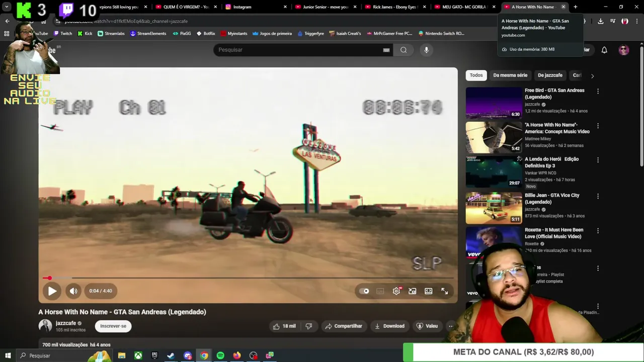
Task: Show more filter chips with right arrow
Action: point(592,76)
